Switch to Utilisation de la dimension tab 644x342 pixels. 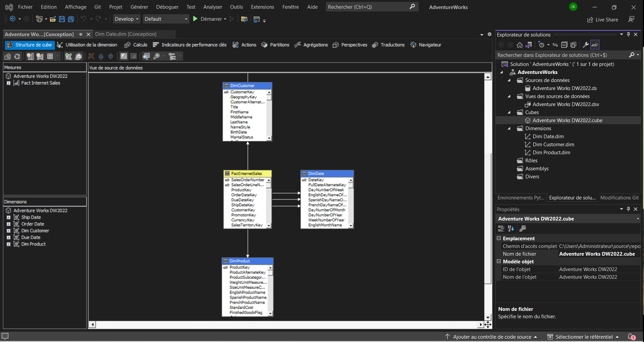point(87,45)
